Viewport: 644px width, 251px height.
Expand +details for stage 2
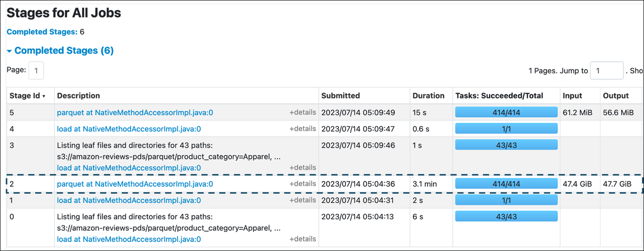pyautogui.click(x=303, y=184)
